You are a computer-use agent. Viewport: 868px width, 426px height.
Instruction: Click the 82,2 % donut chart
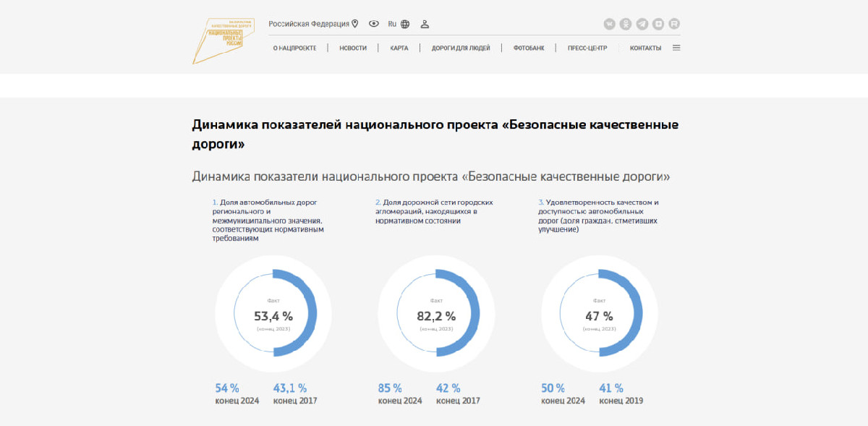click(437, 312)
